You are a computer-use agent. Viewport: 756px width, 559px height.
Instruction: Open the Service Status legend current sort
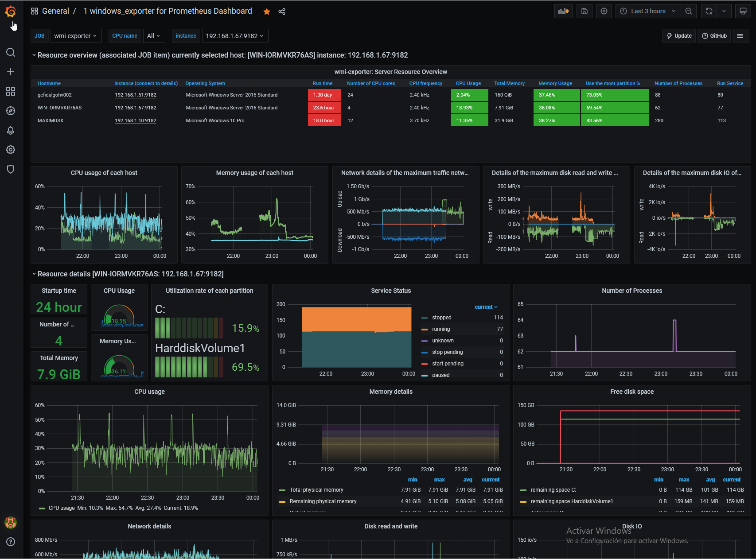(x=486, y=307)
